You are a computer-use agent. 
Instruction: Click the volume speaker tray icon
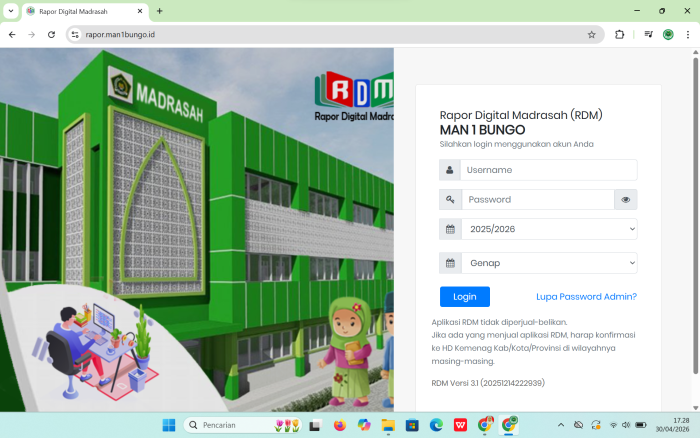[626, 425]
